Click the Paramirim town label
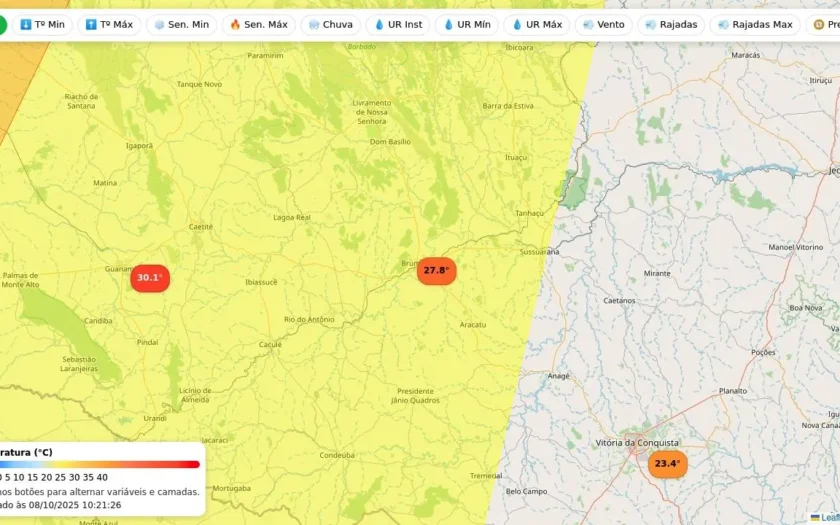This screenshot has width=840, height=525. click(x=265, y=56)
